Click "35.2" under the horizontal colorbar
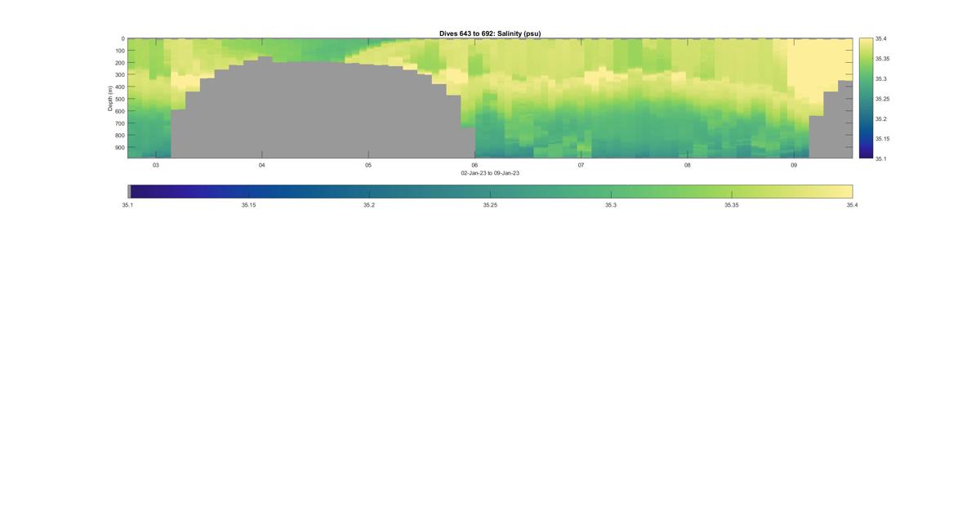This screenshot has width=980, height=508. click(369, 205)
